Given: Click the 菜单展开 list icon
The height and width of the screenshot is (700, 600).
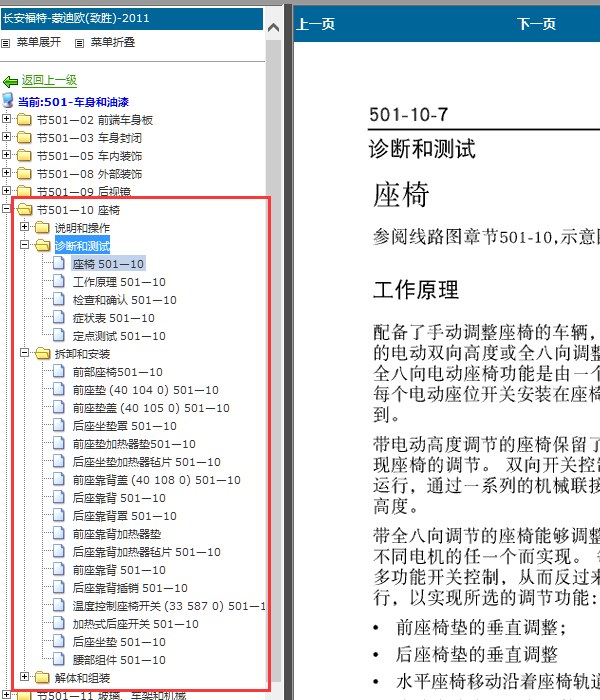Looking at the screenshot, I should [5, 43].
